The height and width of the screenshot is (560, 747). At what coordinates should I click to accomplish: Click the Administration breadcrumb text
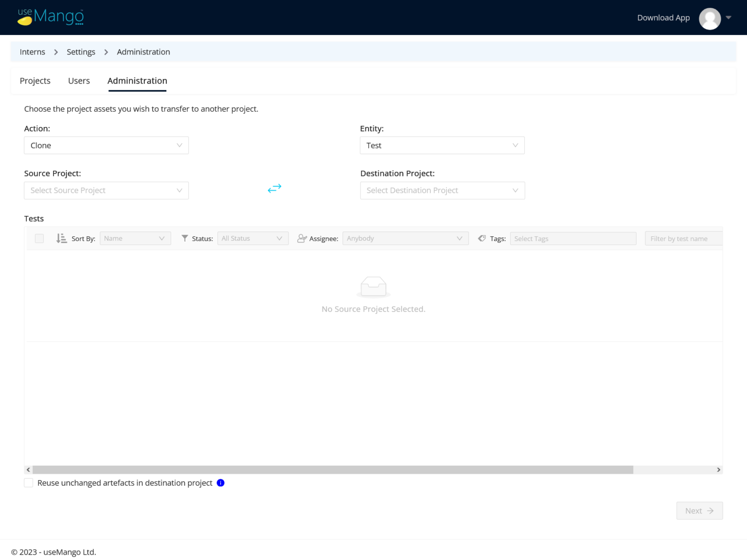tap(143, 52)
